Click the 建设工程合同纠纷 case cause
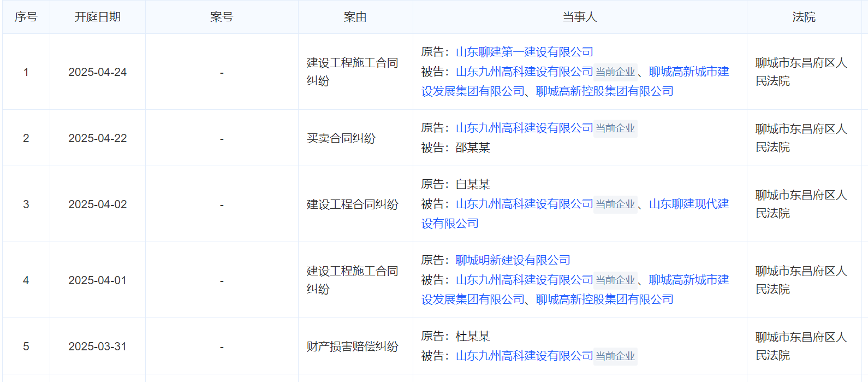 (x=352, y=204)
